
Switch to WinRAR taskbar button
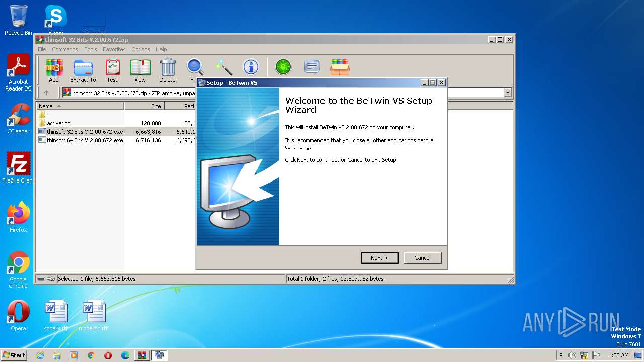coord(142,355)
